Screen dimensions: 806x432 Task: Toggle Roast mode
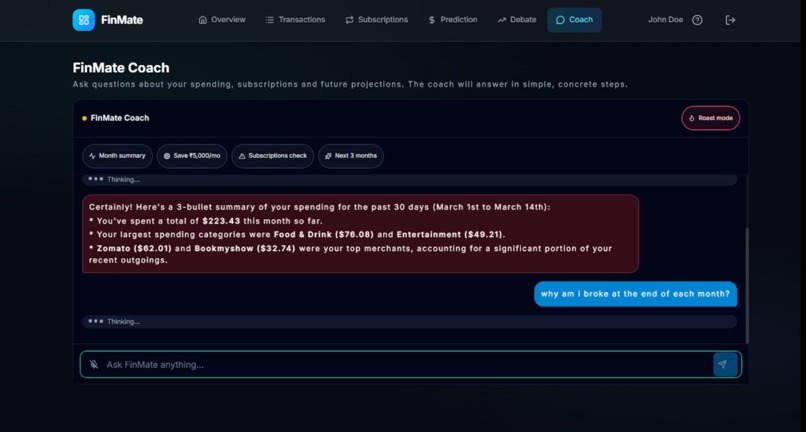click(710, 118)
